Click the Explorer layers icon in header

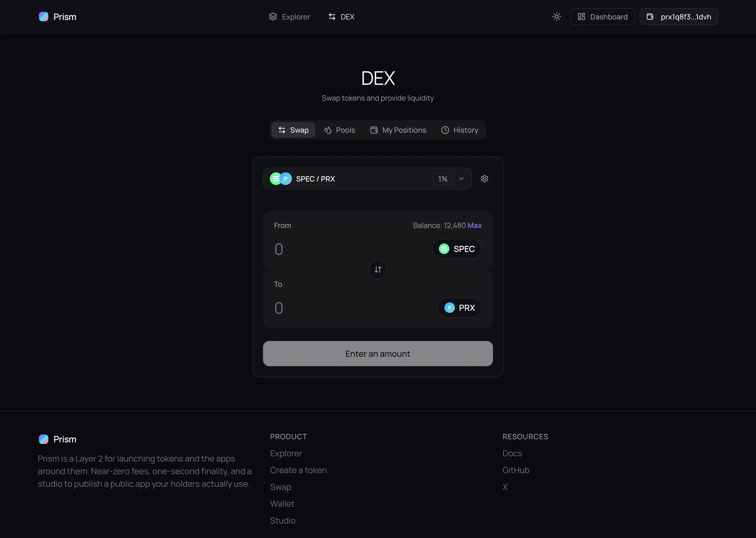[273, 17]
